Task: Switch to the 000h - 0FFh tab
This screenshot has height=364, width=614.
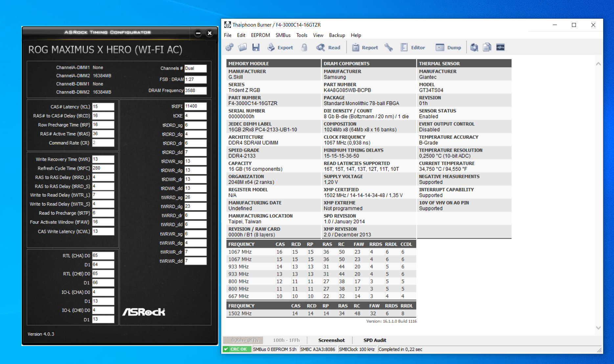Action: (243, 340)
